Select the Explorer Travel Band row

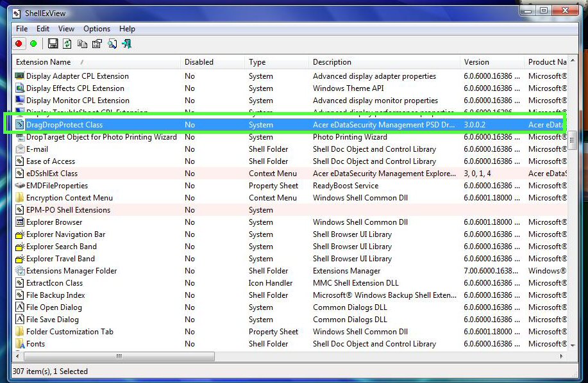coord(290,259)
